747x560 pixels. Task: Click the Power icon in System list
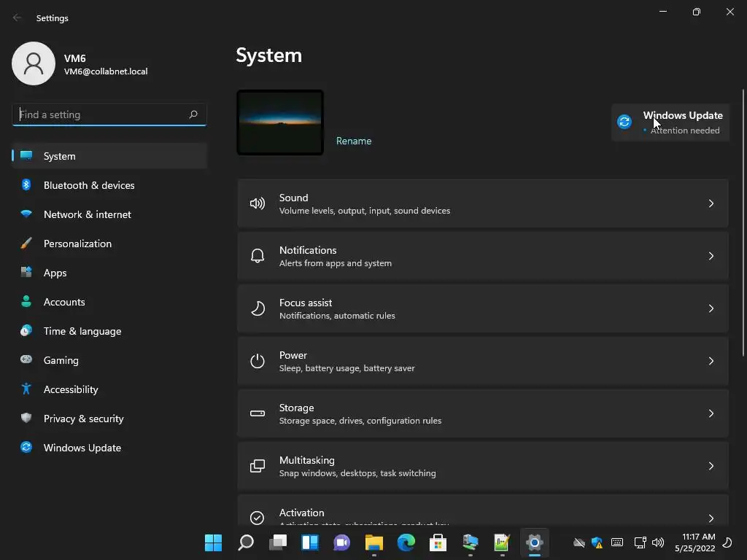pyautogui.click(x=258, y=361)
